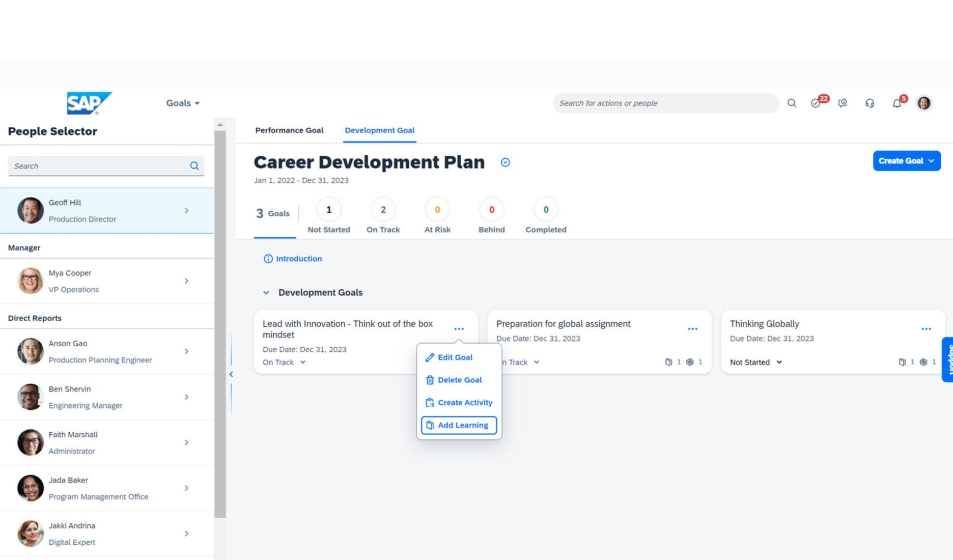Select Add Learning from the context menu
This screenshot has height=560, width=953.
click(x=458, y=425)
